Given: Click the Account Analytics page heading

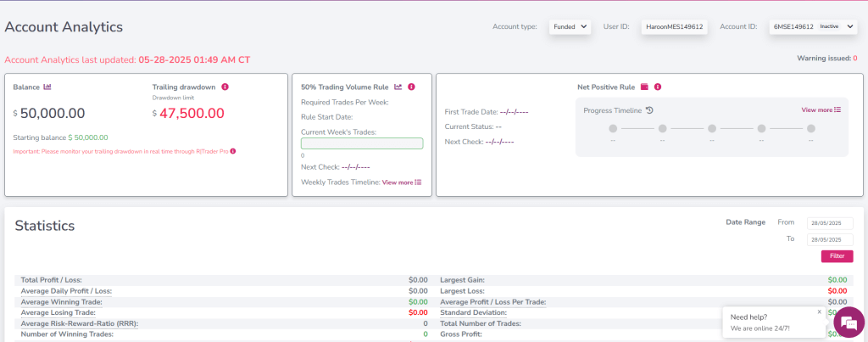Looking at the screenshot, I should click(64, 26).
